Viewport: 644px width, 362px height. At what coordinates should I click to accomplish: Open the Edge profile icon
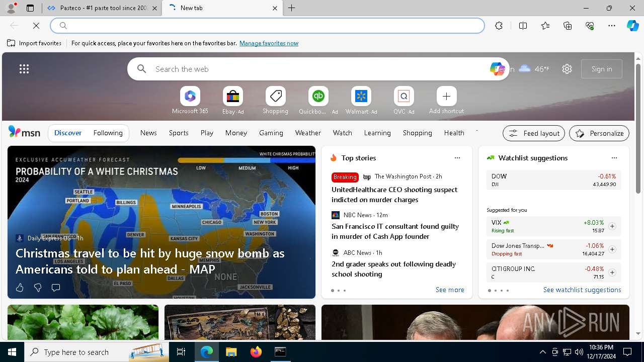[x=11, y=8]
